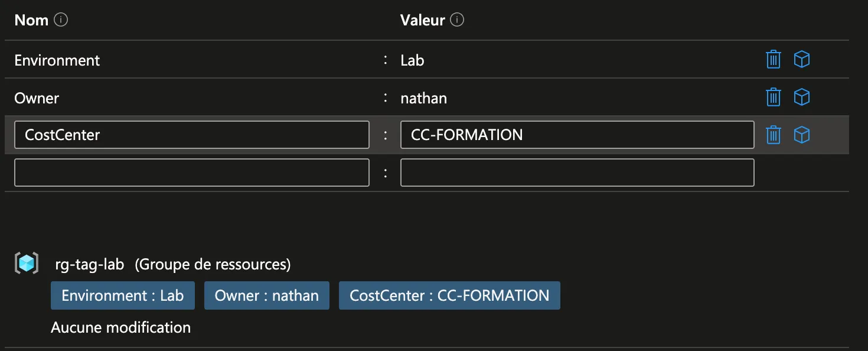868x351 pixels.
Task: Click the rg-tag-lab resource group name
Action: pyautogui.click(x=89, y=264)
